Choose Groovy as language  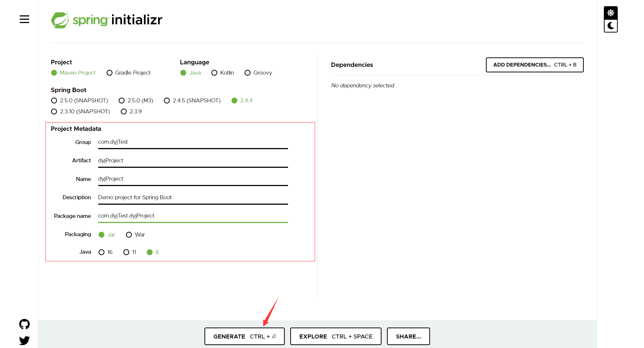(258, 73)
